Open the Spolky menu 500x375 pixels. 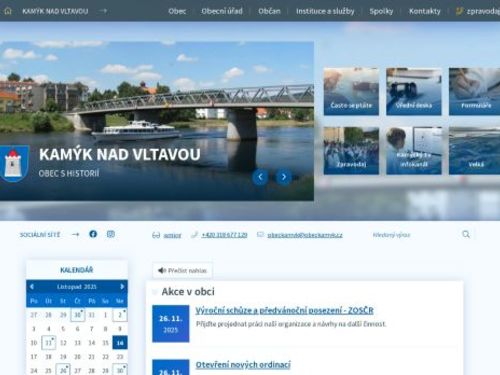coord(381,11)
